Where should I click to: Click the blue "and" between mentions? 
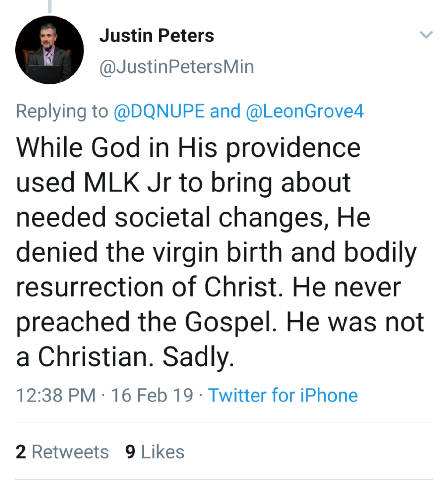(x=225, y=111)
